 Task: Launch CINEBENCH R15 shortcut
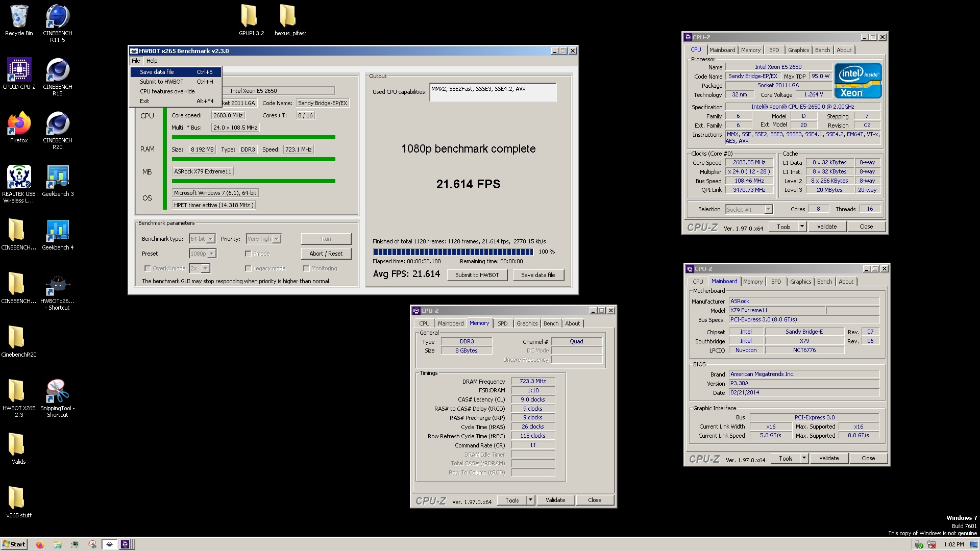tap(57, 77)
